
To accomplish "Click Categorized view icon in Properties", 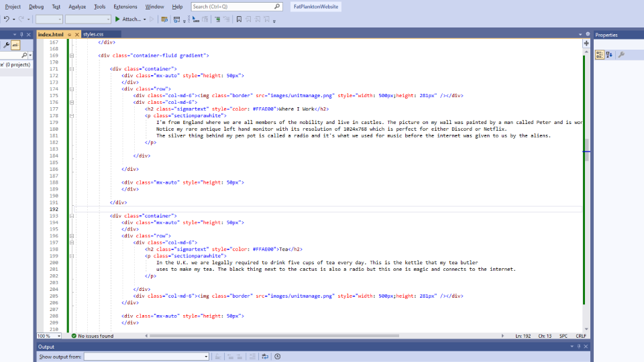I will [x=600, y=55].
